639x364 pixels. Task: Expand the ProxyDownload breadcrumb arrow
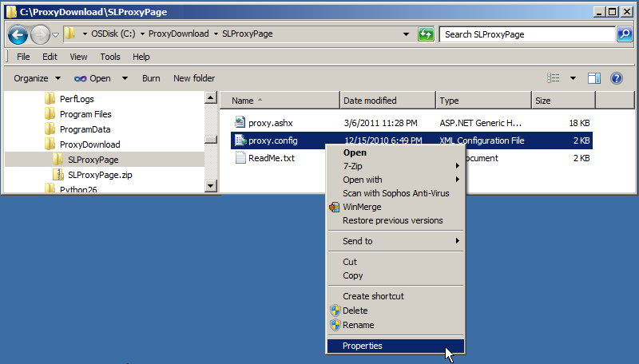coord(143,34)
